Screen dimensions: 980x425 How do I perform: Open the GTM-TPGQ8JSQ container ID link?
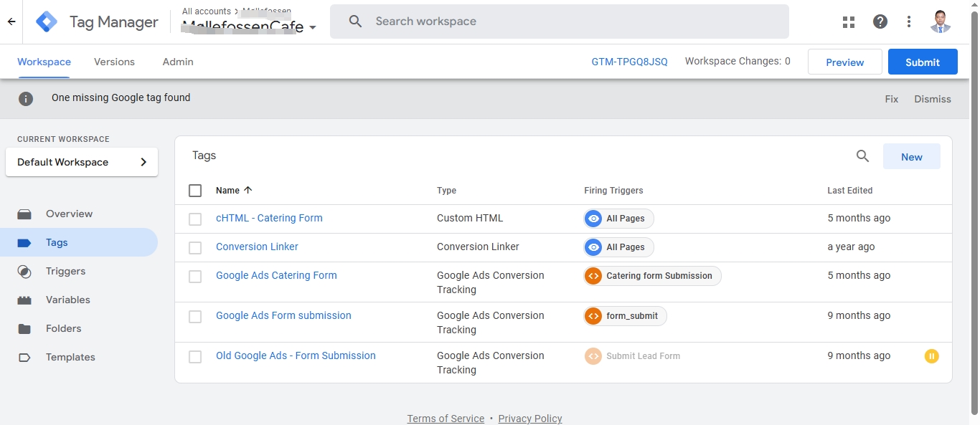(x=629, y=62)
